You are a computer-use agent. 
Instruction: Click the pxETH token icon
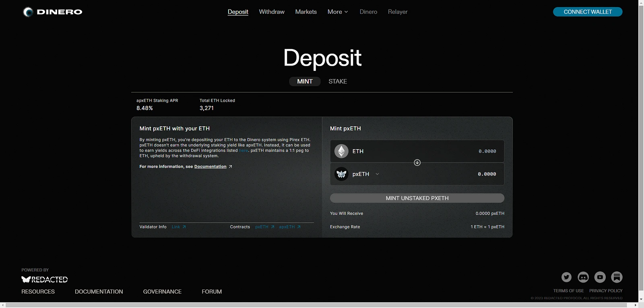[341, 174]
